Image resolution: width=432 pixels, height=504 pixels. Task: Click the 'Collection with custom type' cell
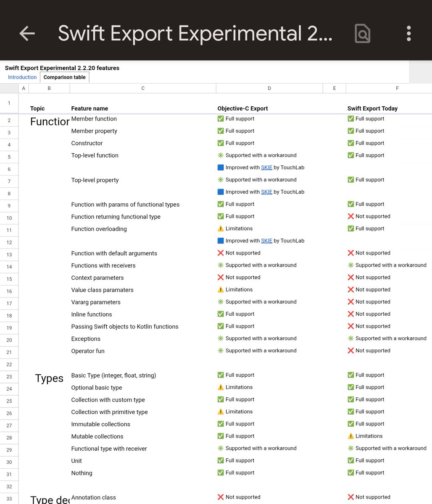coord(108,400)
